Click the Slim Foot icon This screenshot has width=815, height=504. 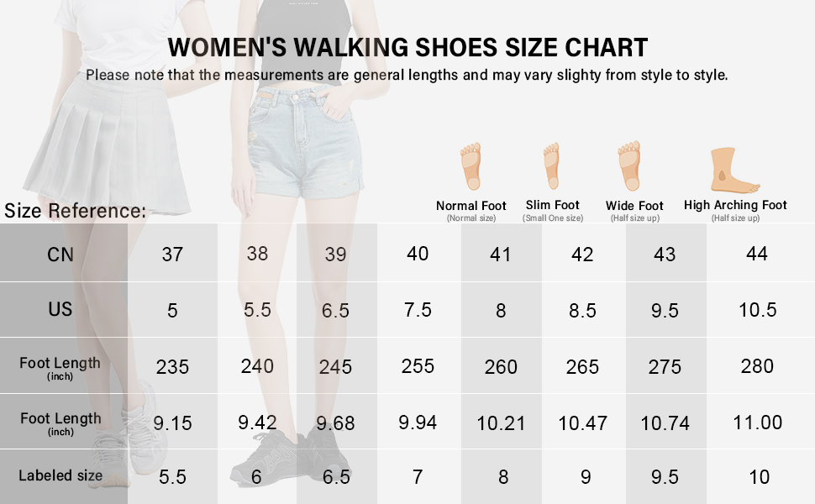[551, 165]
